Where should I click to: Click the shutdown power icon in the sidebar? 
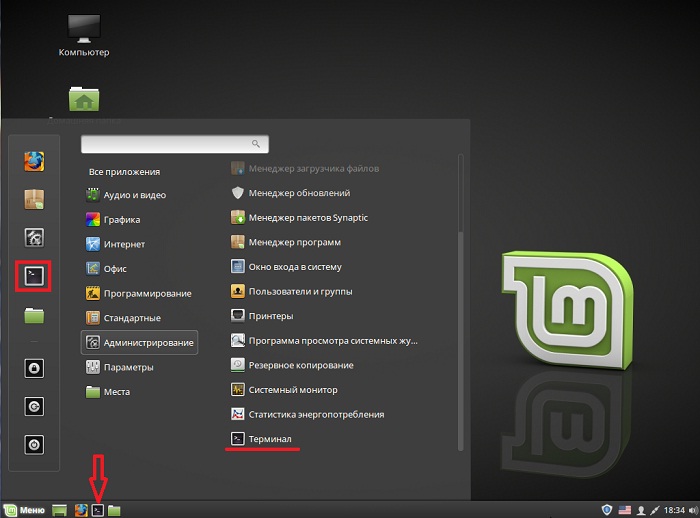[34, 445]
